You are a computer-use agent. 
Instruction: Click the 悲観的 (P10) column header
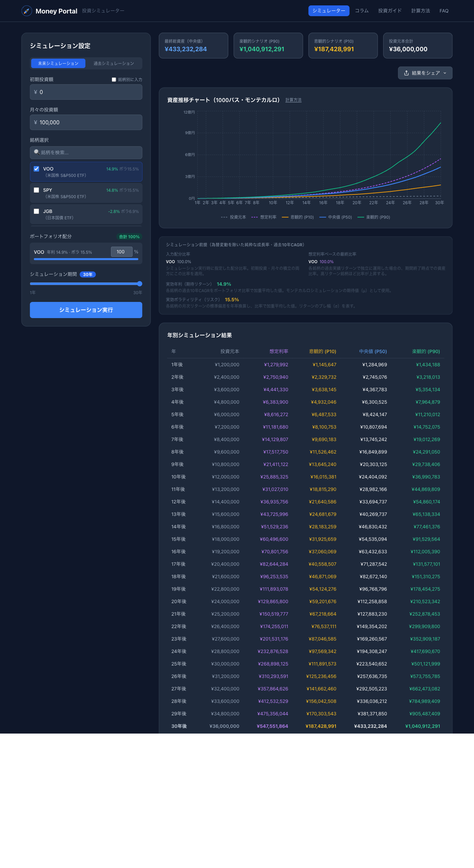click(322, 351)
